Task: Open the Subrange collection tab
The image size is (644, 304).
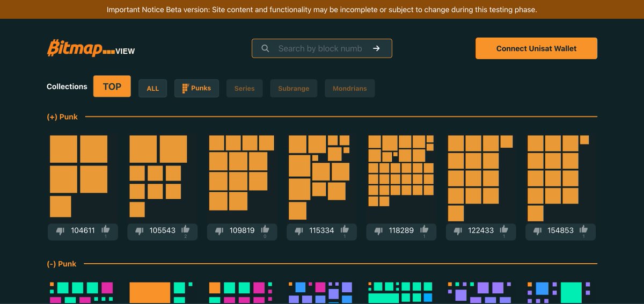Action: pos(294,88)
